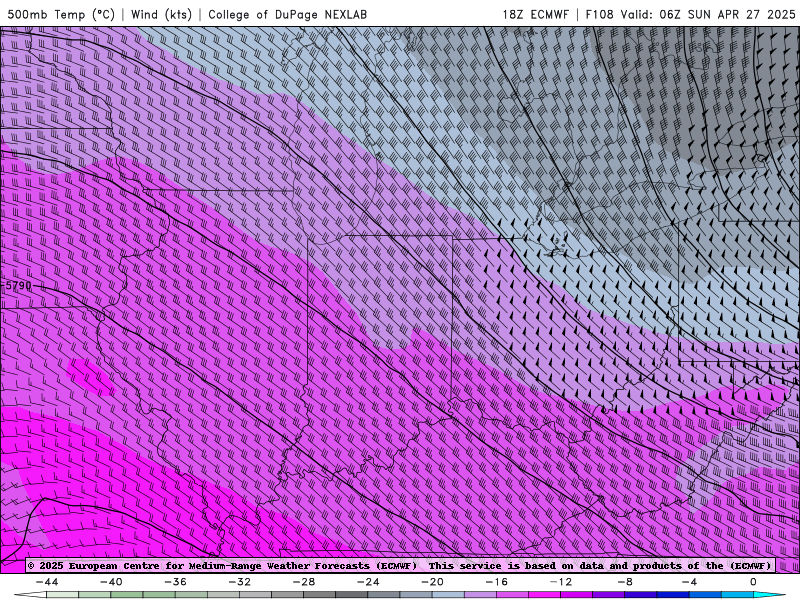Click the '-44' colorbar label
This screenshot has width=800, height=600.
click(x=47, y=582)
